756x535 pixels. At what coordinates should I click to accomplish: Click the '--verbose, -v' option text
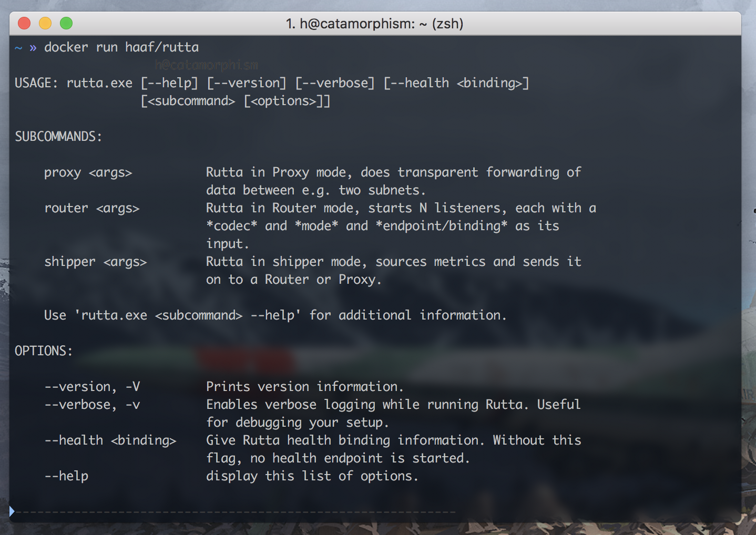(x=92, y=405)
